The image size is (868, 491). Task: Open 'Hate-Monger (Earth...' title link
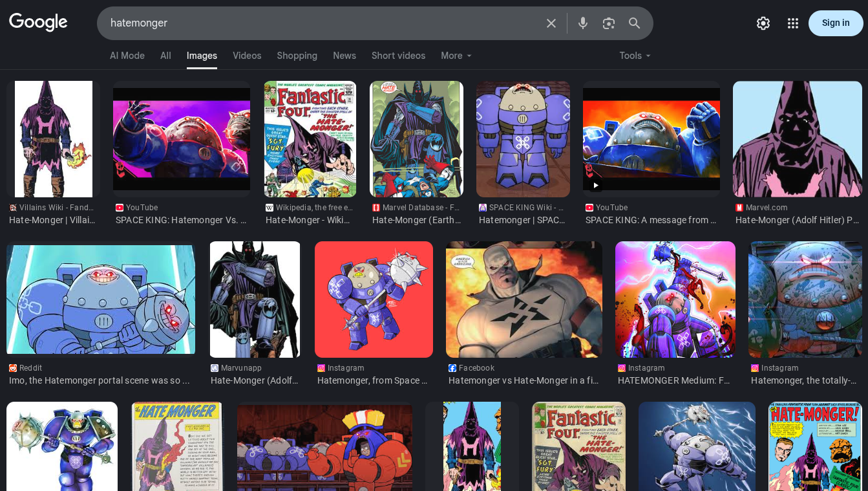[416, 220]
